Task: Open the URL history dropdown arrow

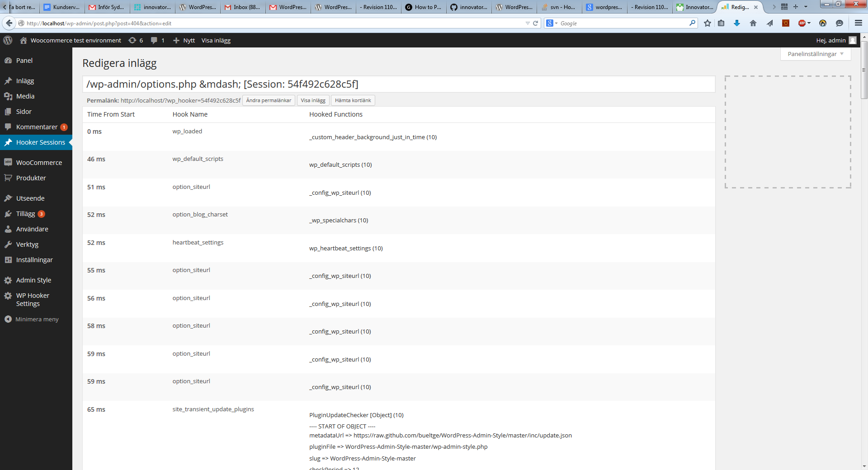Action: tap(528, 23)
